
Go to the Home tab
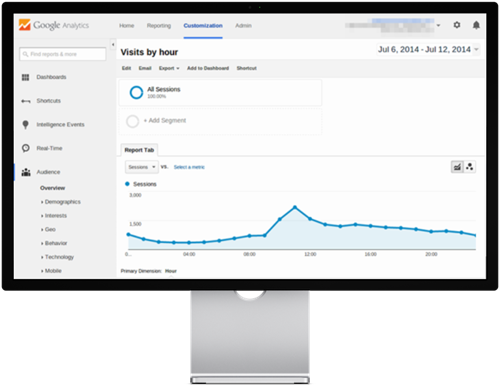click(x=127, y=26)
